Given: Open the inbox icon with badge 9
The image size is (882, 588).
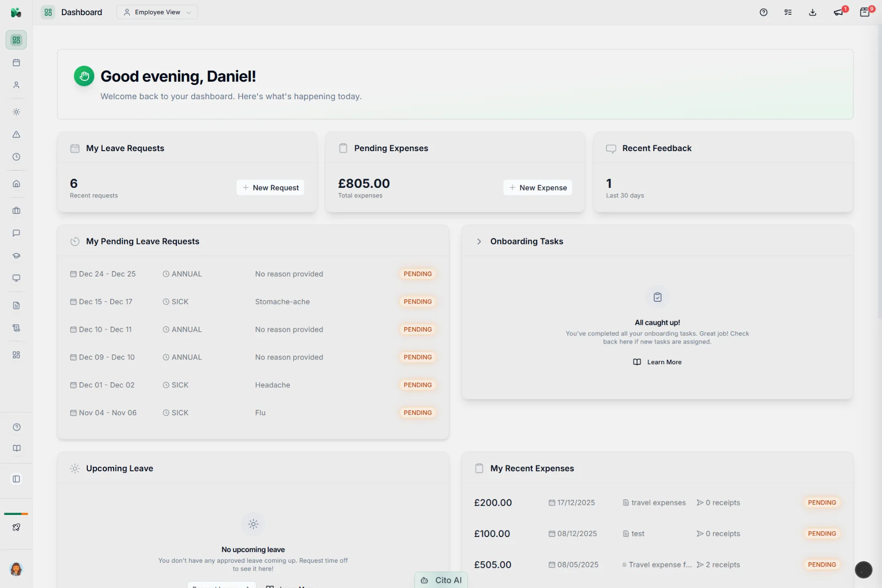Looking at the screenshot, I should (x=865, y=12).
